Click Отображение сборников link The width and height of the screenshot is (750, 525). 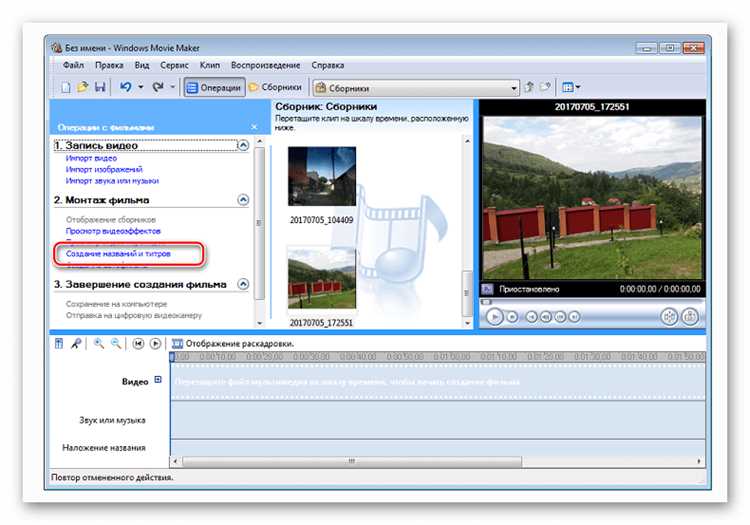tap(111, 219)
